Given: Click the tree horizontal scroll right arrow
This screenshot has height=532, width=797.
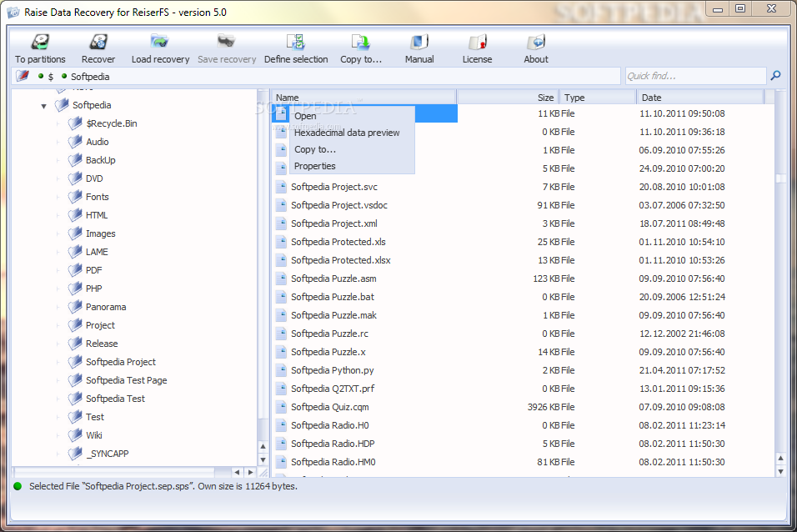Looking at the screenshot, I should [250, 473].
